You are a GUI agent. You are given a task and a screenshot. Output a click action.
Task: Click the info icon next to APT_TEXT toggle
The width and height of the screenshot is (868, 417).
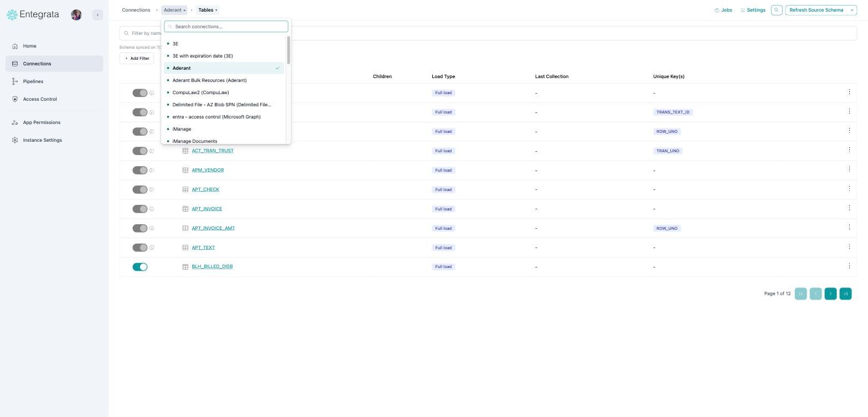[x=152, y=248]
